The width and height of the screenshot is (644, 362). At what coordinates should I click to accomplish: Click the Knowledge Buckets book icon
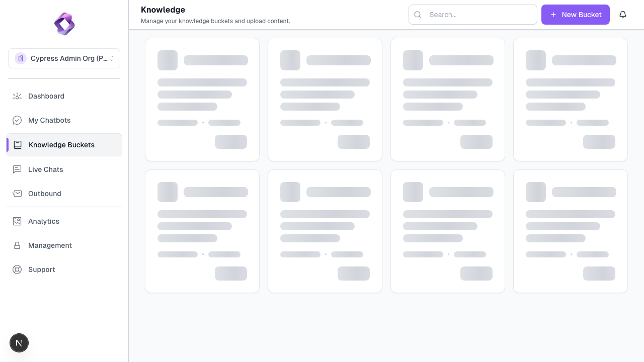click(18, 145)
